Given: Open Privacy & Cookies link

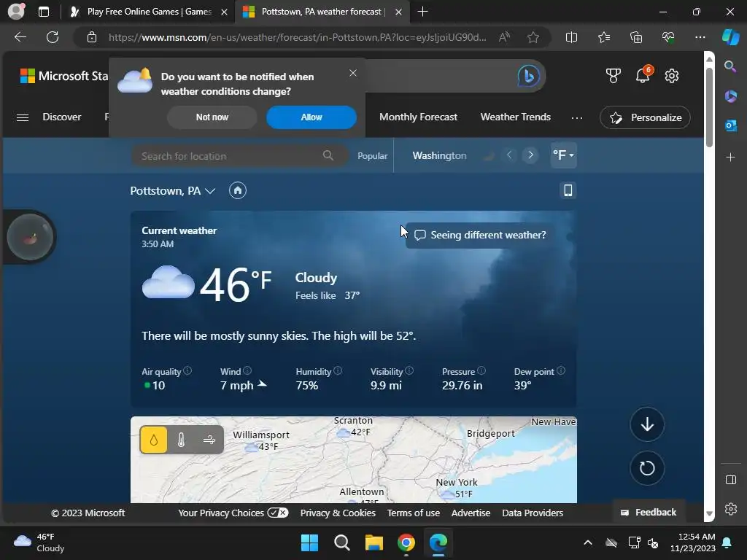Looking at the screenshot, I should [338, 513].
